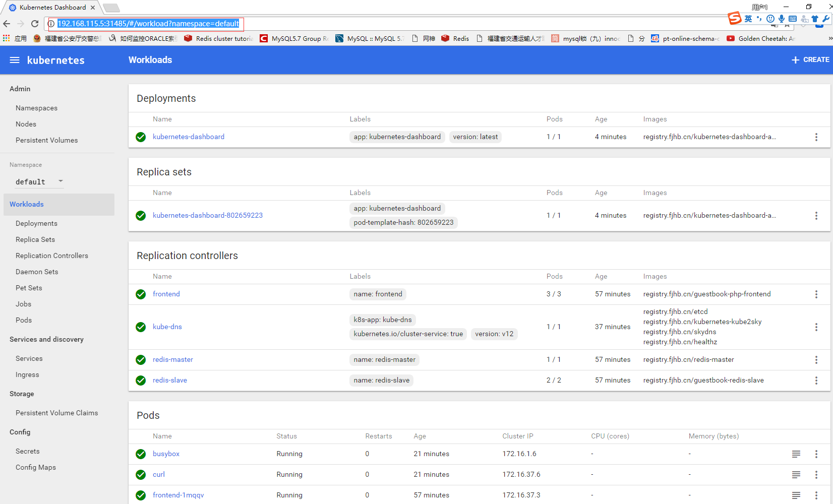Open Config Maps in sidebar

36,468
